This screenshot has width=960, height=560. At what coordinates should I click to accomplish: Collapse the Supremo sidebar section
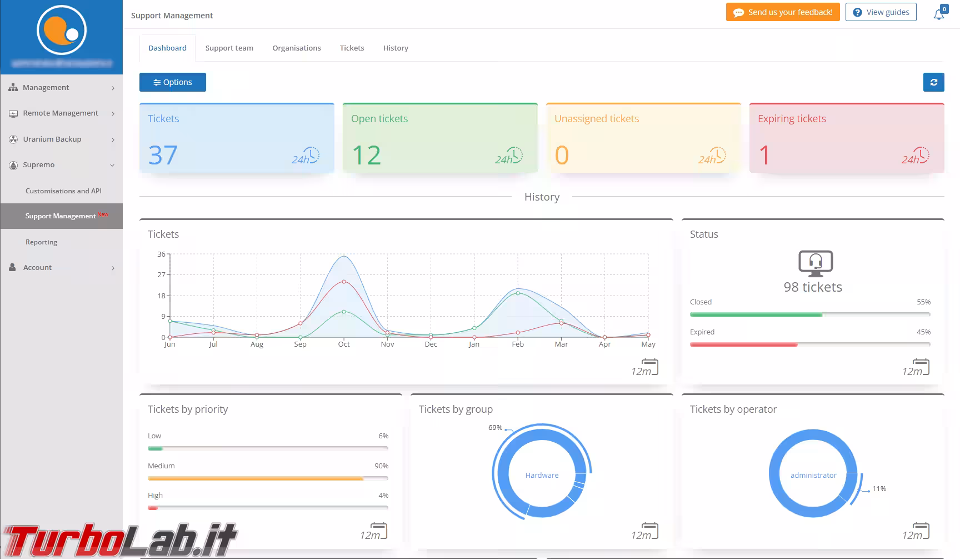[x=61, y=165]
